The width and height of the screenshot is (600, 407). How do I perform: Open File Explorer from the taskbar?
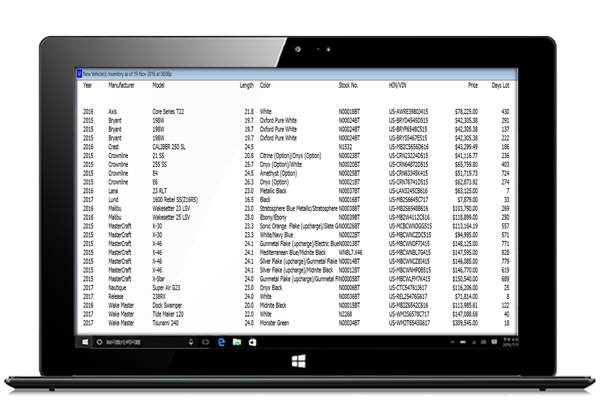tap(237, 342)
